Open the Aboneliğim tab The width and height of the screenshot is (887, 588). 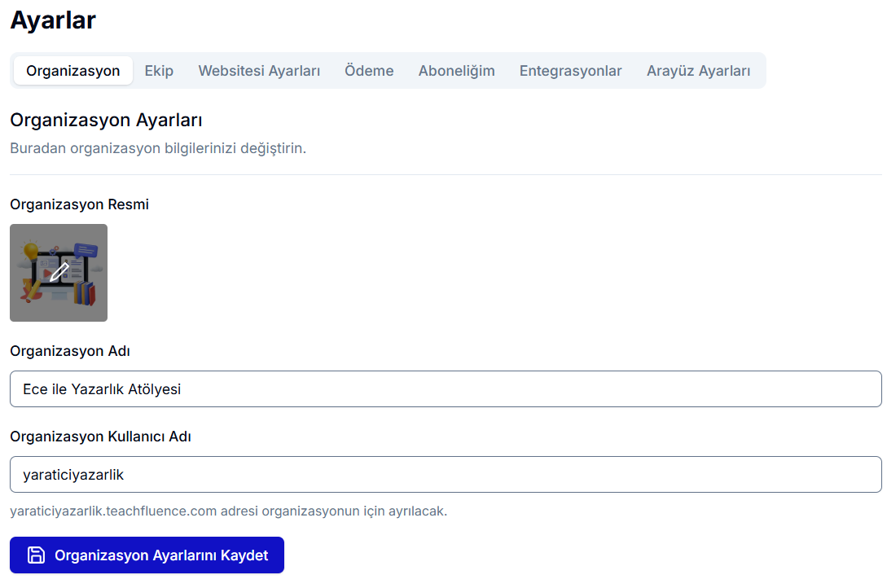click(x=456, y=71)
